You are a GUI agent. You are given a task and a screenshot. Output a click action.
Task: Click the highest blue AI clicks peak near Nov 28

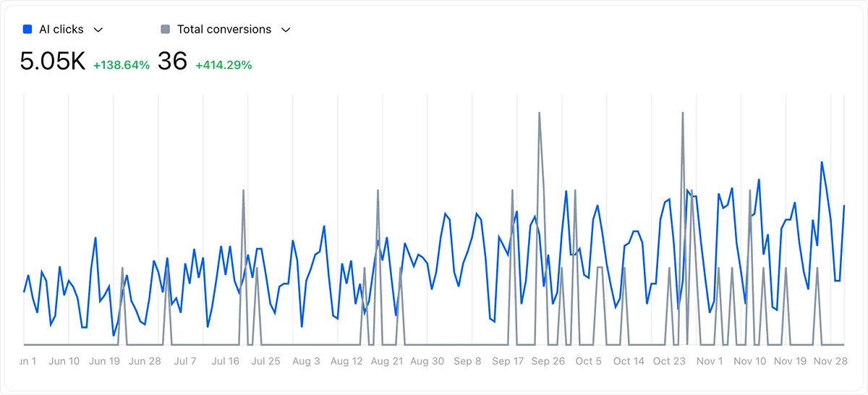822,163
